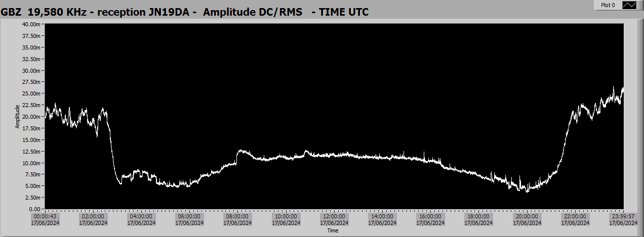This screenshot has width=644, height=237.
Task: Click the 25.00m y-axis tick label
Action: point(31,93)
